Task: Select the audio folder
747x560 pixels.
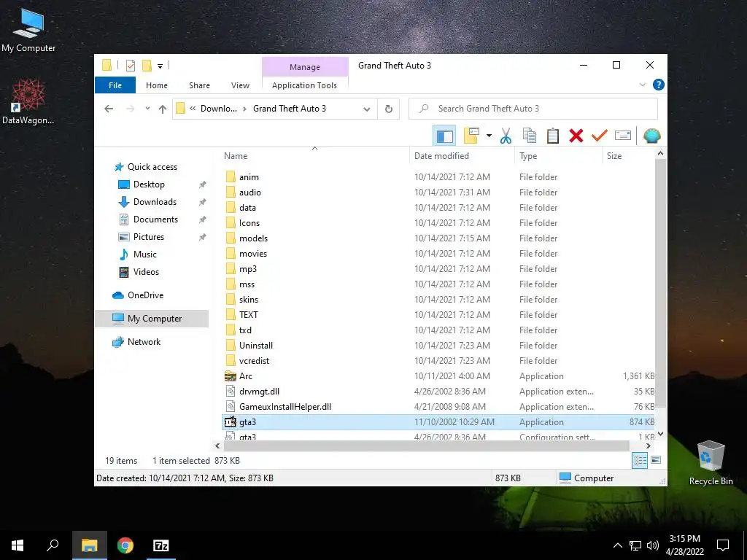Action: (249, 192)
